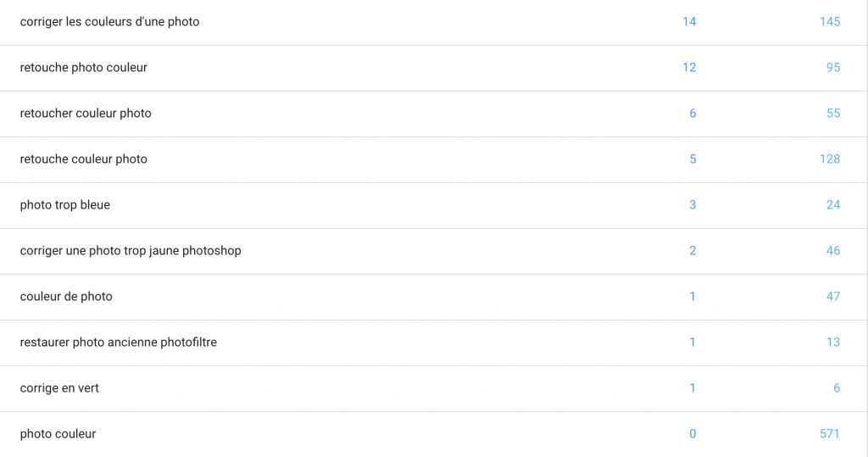Select the 571 impressions value for photo couleur

coord(829,433)
